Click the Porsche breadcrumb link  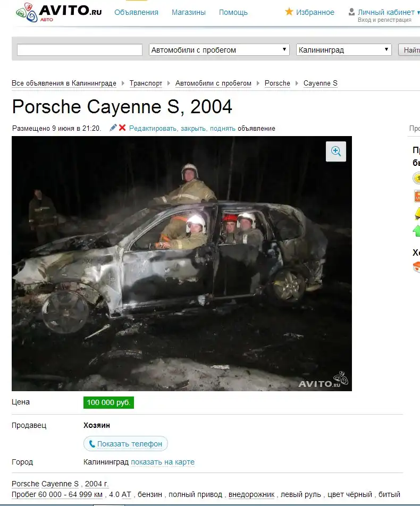point(278,83)
